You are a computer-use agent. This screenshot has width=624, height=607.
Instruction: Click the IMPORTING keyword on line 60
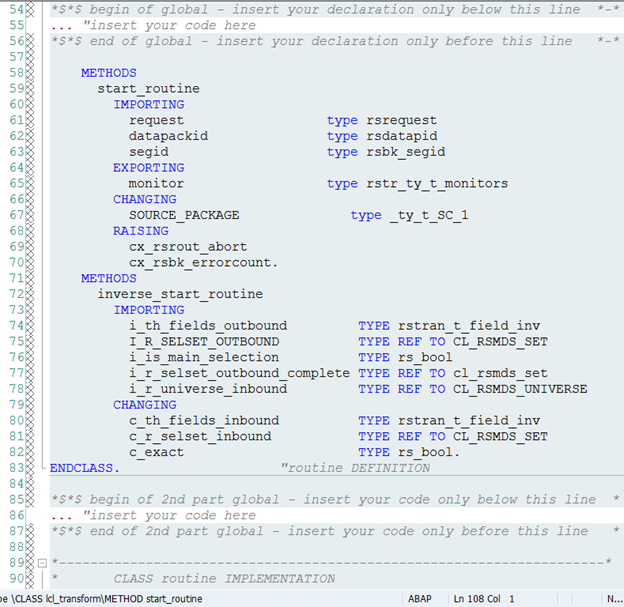[x=149, y=104]
